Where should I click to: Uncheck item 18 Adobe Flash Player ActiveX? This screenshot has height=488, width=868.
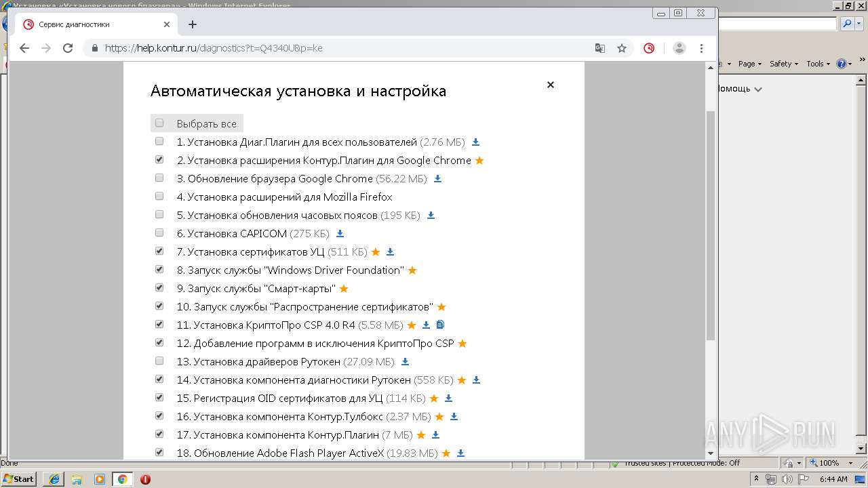pyautogui.click(x=159, y=453)
